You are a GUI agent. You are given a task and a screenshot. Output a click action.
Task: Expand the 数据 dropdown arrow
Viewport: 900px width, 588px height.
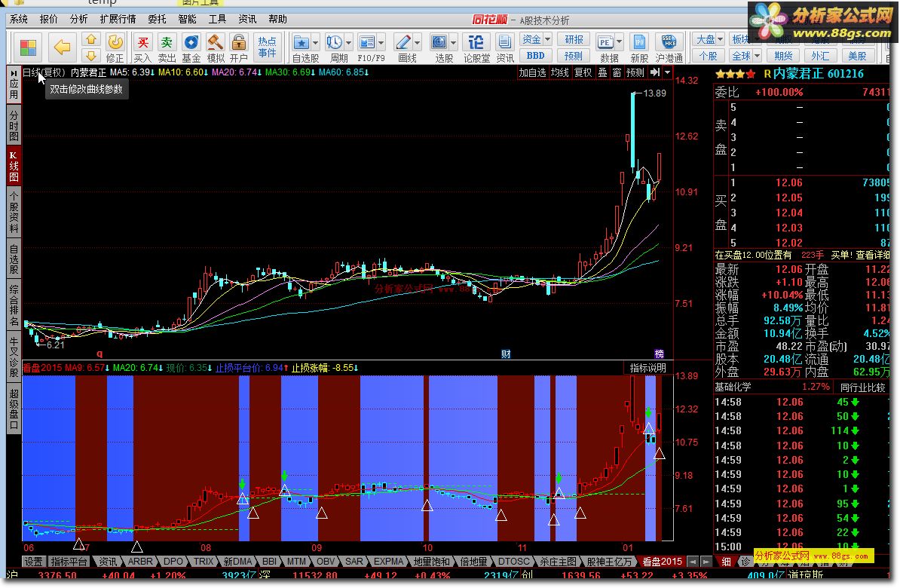[619, 42]
